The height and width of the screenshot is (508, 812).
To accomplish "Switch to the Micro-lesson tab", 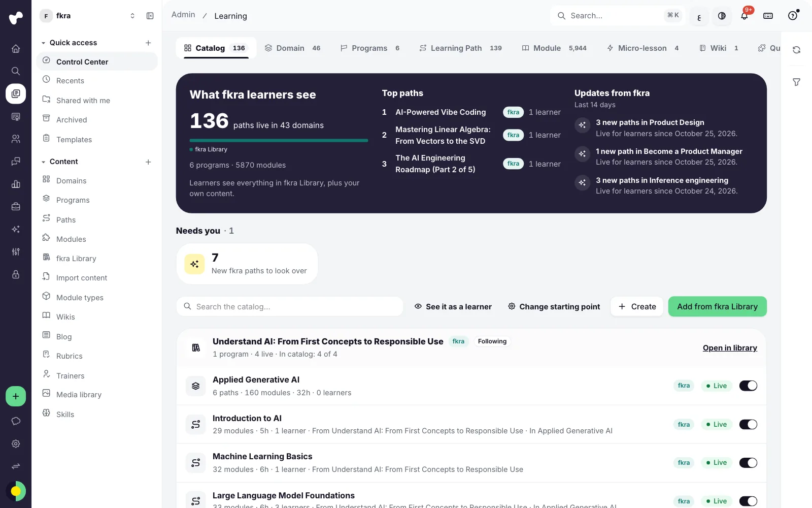I will [642, 48].
